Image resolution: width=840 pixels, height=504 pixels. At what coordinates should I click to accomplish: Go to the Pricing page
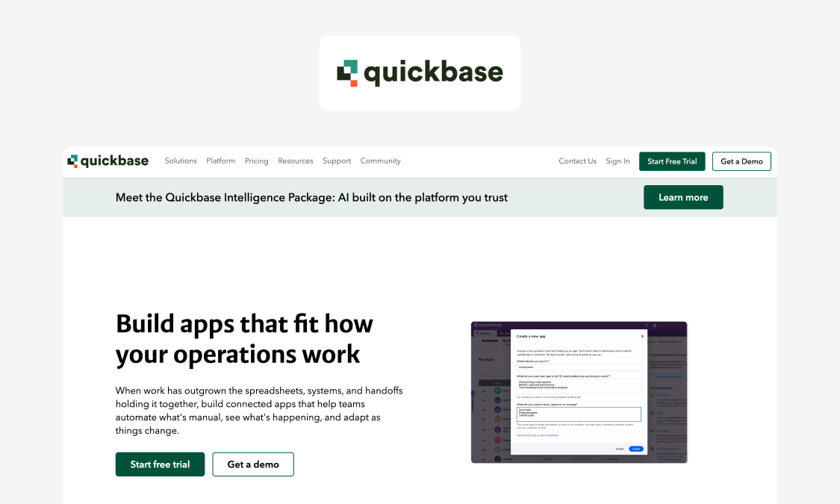coord(257,161)
